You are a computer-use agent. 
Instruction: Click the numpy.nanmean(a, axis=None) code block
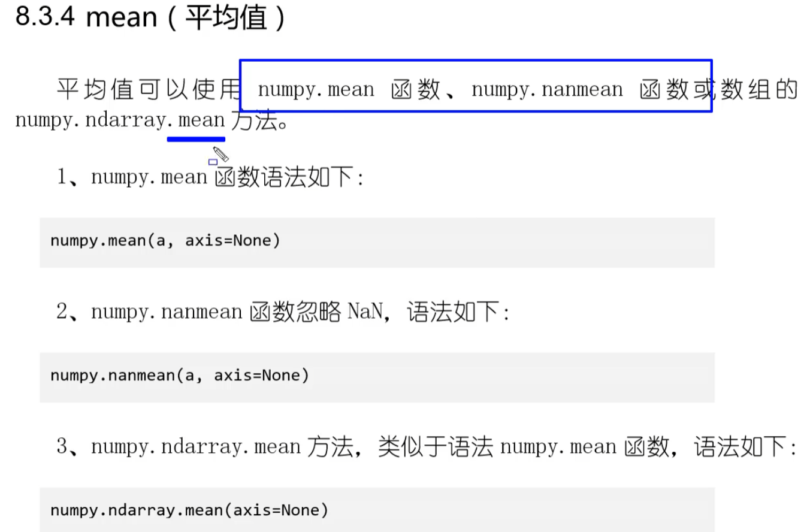376,376
